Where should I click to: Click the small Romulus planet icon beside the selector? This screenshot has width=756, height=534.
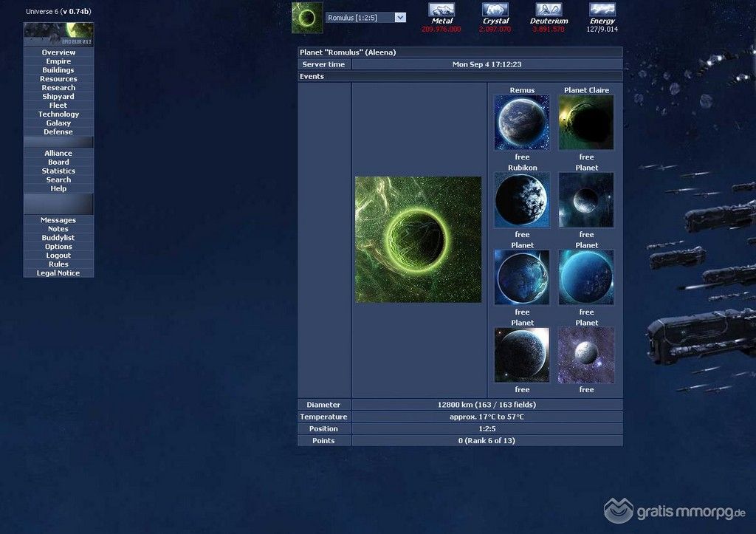[x=307, y=18]
